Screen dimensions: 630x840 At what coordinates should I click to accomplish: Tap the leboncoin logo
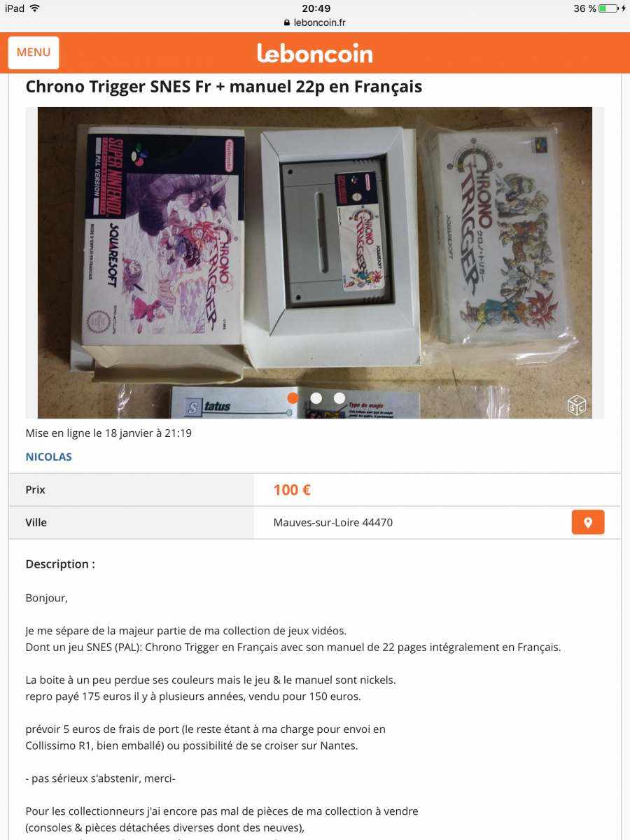315,53
